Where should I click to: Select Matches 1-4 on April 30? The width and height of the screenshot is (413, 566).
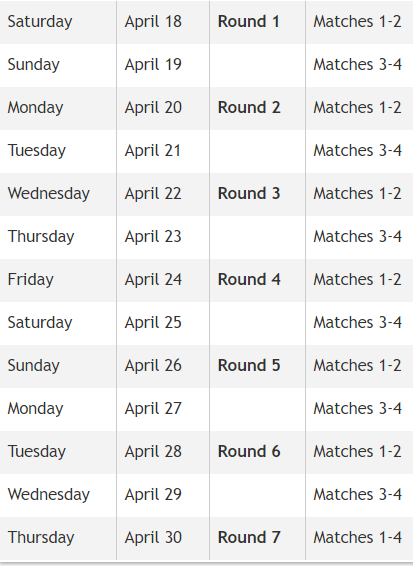coord(357,537)
